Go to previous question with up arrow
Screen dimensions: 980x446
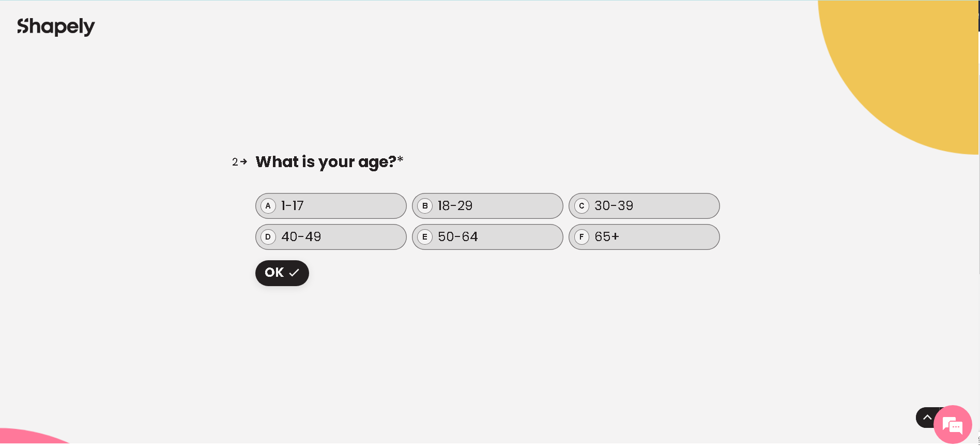[x=926, y=418]
